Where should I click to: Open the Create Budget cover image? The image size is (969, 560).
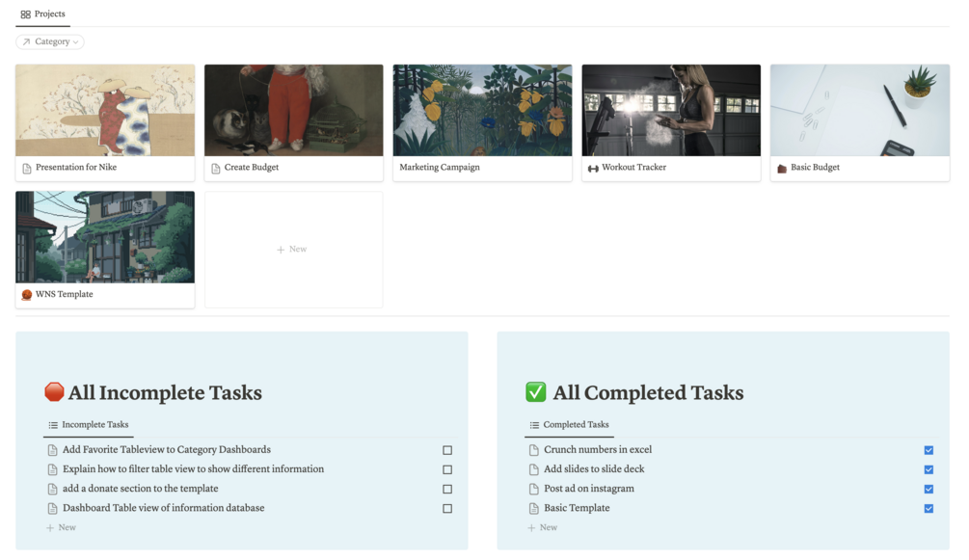point(293,110)
